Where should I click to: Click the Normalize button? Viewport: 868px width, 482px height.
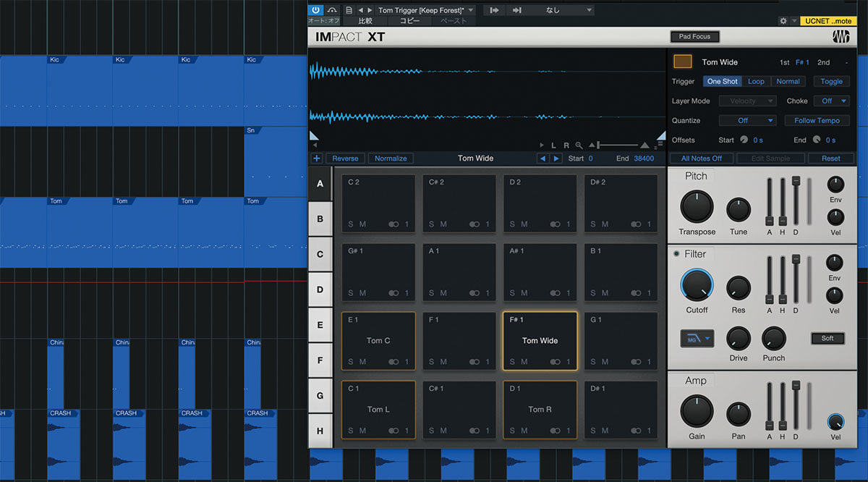tap(391, 158)
